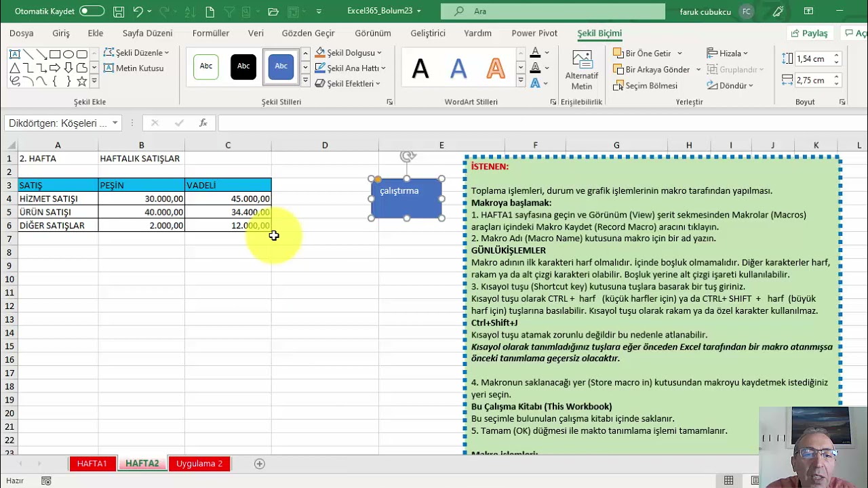
Task: Open the Giriş tab
Action: click(x=61, y=33)
